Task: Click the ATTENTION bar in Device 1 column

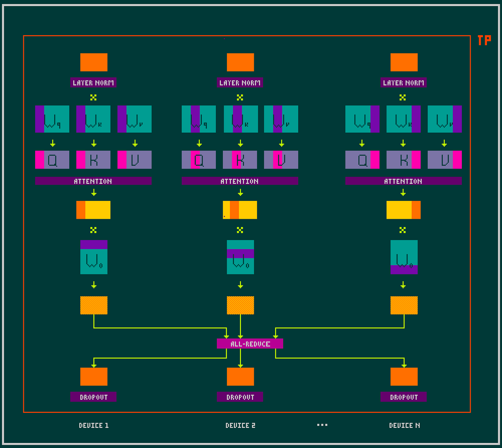Action: [x=93, y=181]
